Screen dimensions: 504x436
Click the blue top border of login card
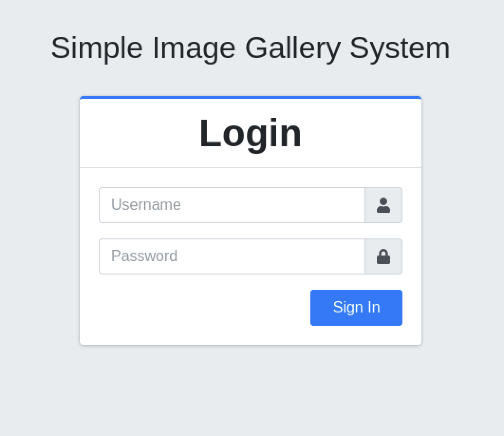251,97
